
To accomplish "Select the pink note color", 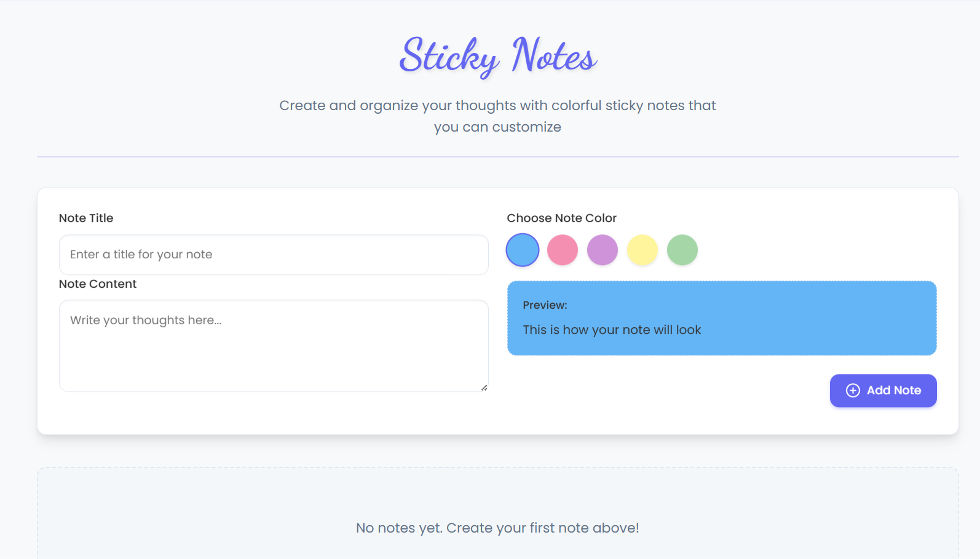I will pyautogui.click(x=562, y=250).
